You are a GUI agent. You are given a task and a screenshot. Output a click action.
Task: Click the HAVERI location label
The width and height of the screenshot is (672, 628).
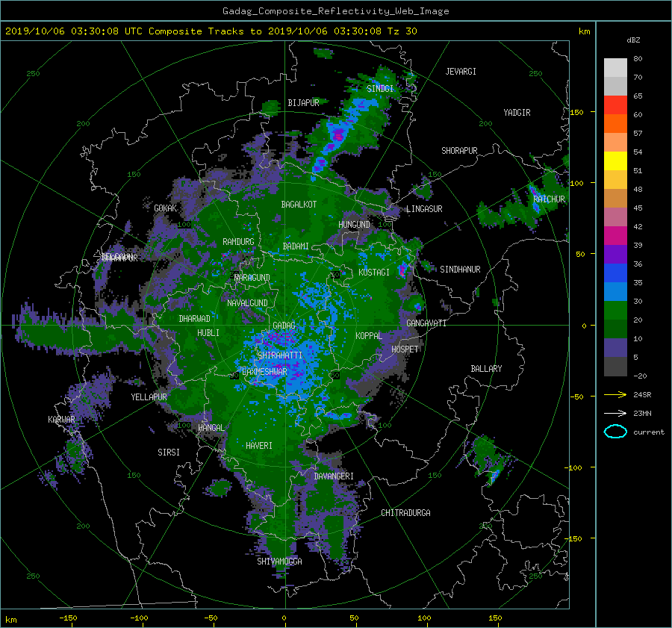point(259,446)
